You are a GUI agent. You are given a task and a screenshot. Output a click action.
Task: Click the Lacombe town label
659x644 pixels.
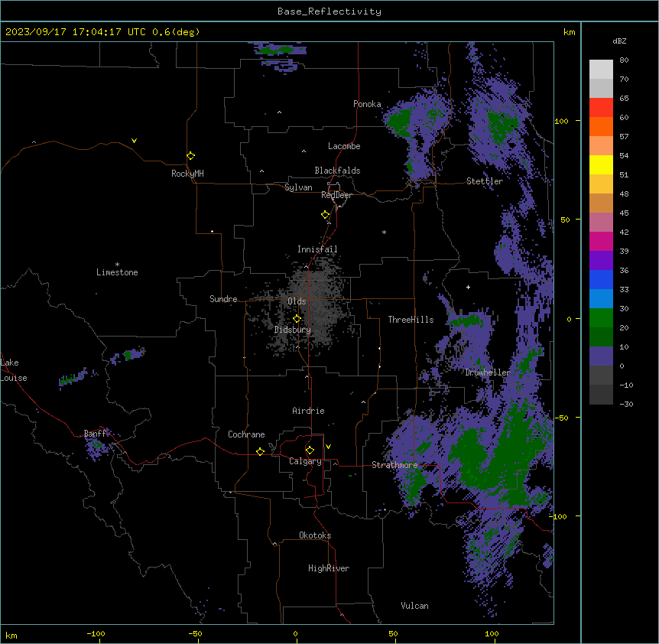click(x=344, y=146)
